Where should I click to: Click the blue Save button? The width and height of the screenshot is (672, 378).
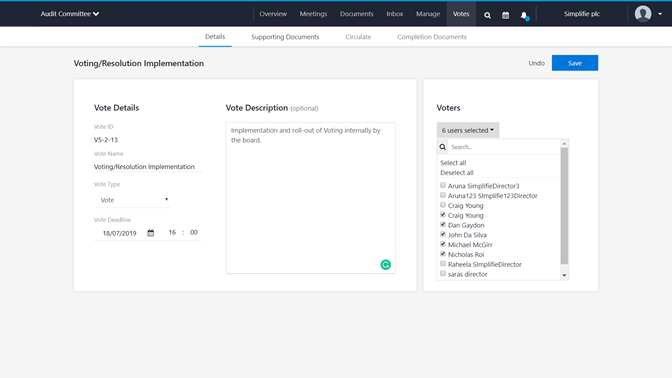(575, 63)
